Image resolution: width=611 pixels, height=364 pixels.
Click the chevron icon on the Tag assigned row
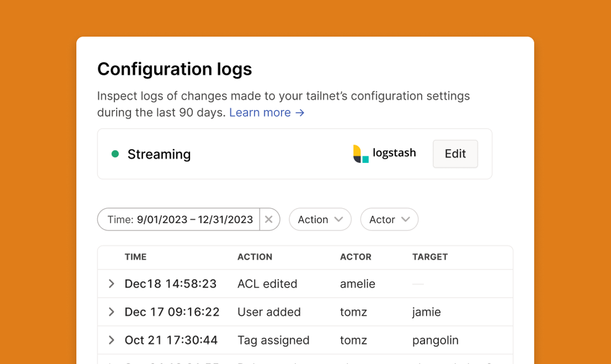[x=111, y=340]
